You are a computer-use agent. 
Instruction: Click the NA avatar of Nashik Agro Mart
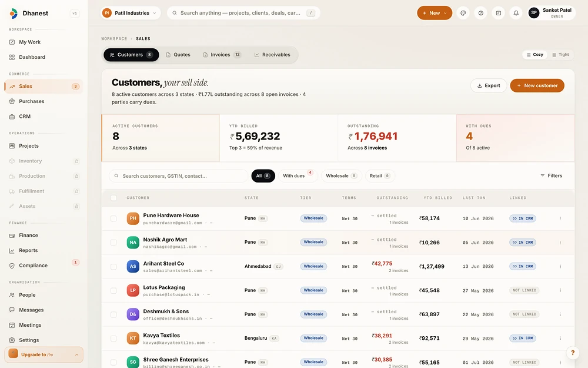pos(133,242)
